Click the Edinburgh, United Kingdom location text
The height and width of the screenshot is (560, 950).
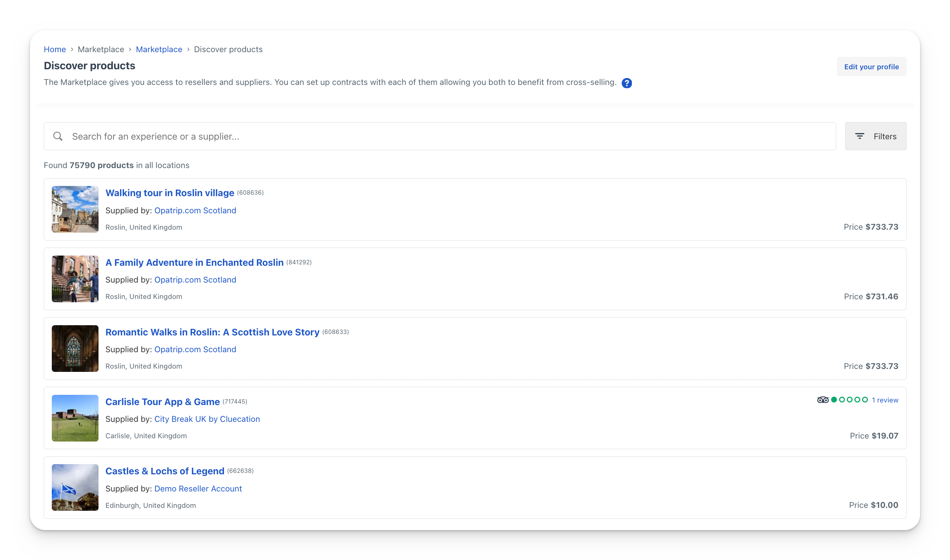[x=151, y=506]
